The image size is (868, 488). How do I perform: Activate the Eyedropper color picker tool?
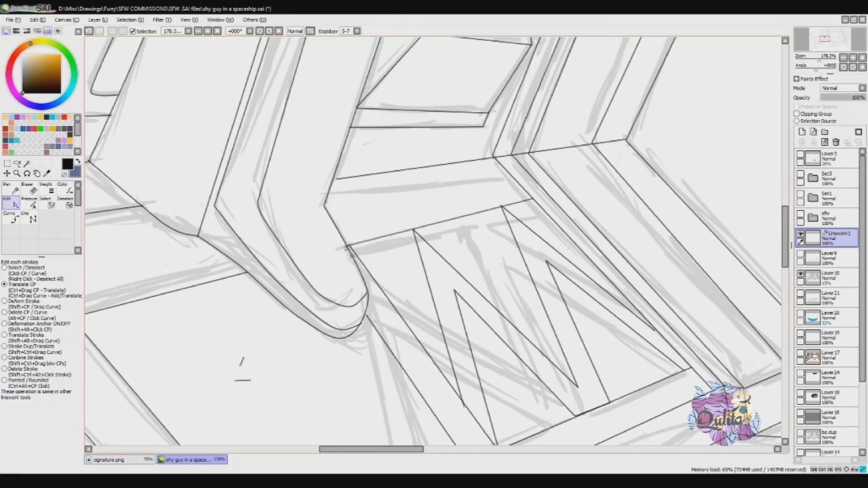pyautogui.click(x=47, y=174)
